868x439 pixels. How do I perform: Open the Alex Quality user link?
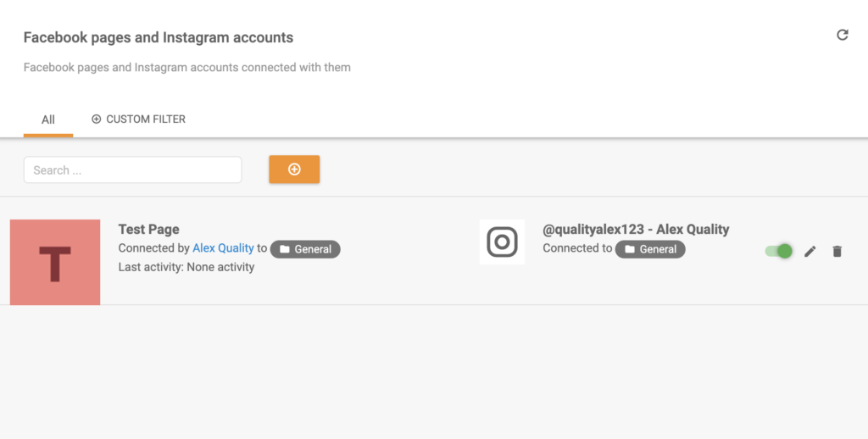point(223,248)
